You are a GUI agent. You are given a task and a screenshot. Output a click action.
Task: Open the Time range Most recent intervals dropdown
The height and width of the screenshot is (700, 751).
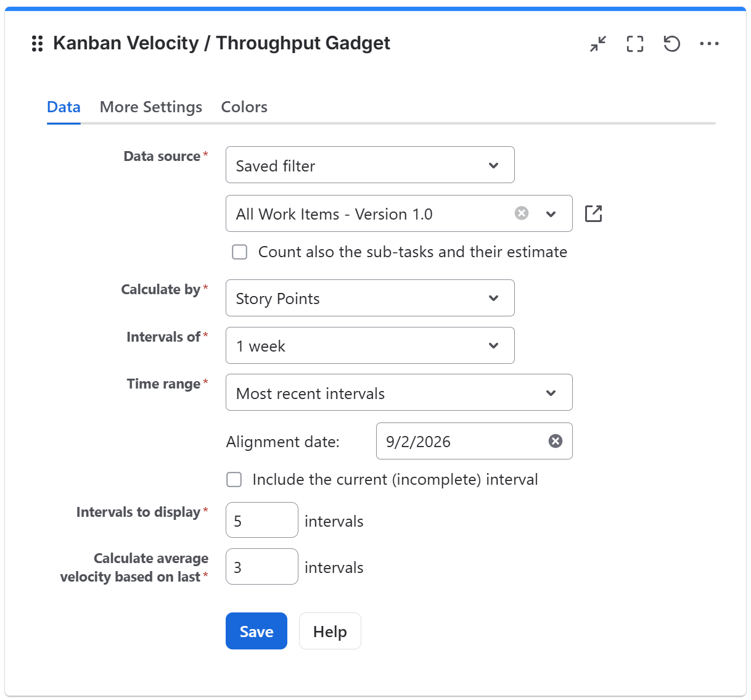coord(399,392)
